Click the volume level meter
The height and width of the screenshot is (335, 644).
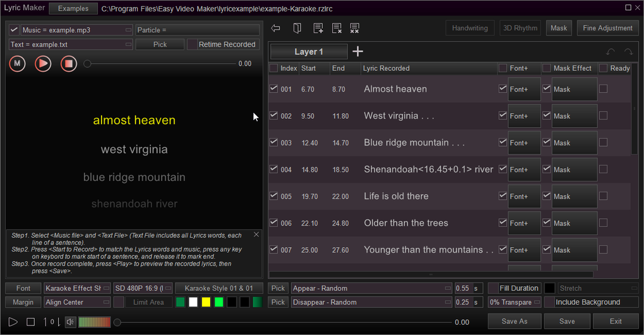[95, 322]
